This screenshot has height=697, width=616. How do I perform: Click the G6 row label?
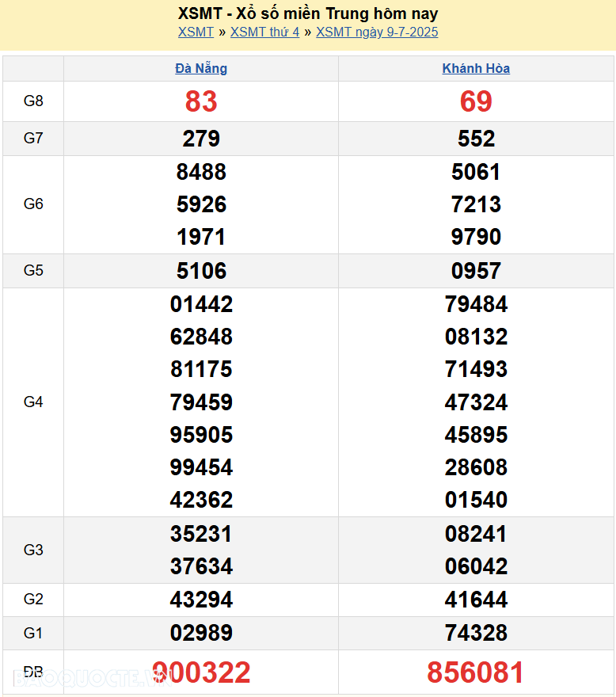(33, 204)
